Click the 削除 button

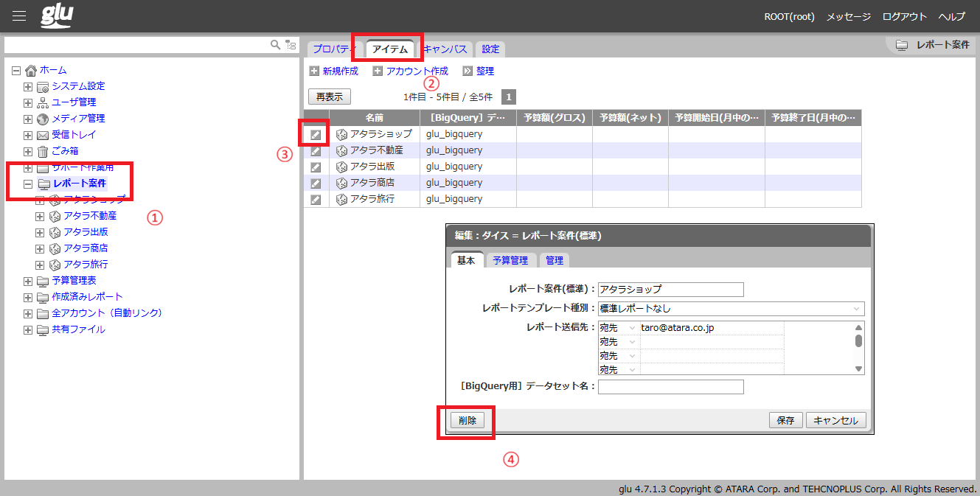click(x=468, y=421)
